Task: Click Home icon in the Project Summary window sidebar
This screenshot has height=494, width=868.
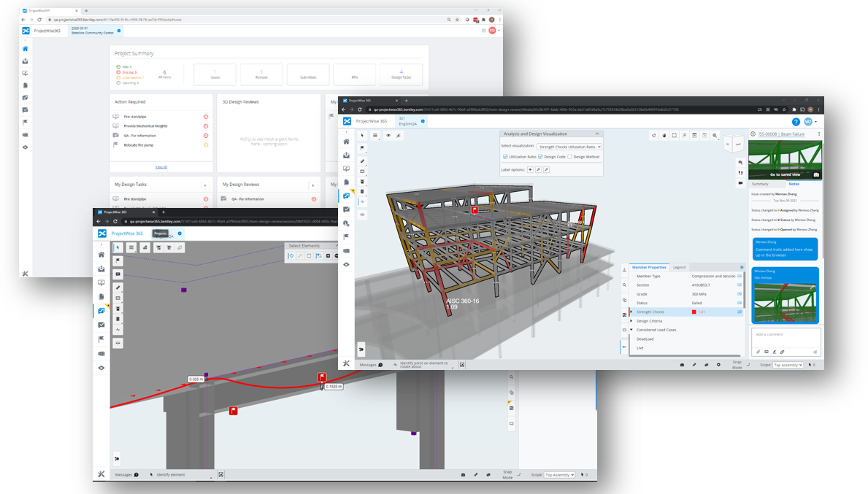Action: 25,49
